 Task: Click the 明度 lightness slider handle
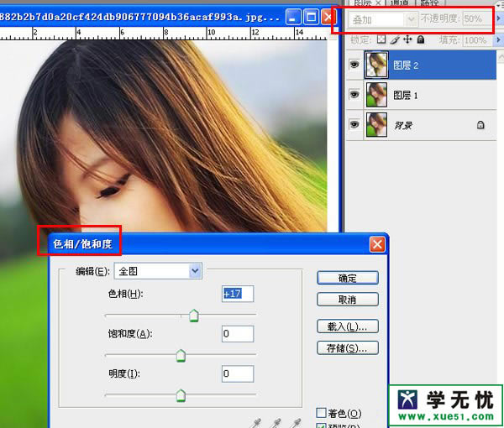[181, 395]
